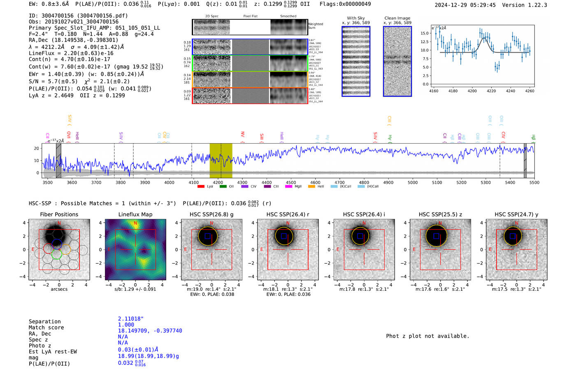Screen dimensions: 576x392
Task: Select the dark purple CIII legend swatch
Action: pos(267,186)
